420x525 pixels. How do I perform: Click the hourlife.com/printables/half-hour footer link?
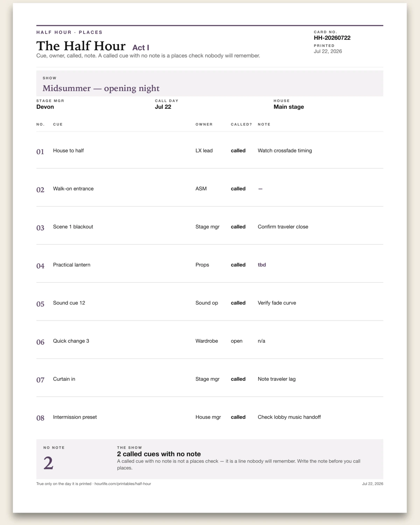(122, 484)
